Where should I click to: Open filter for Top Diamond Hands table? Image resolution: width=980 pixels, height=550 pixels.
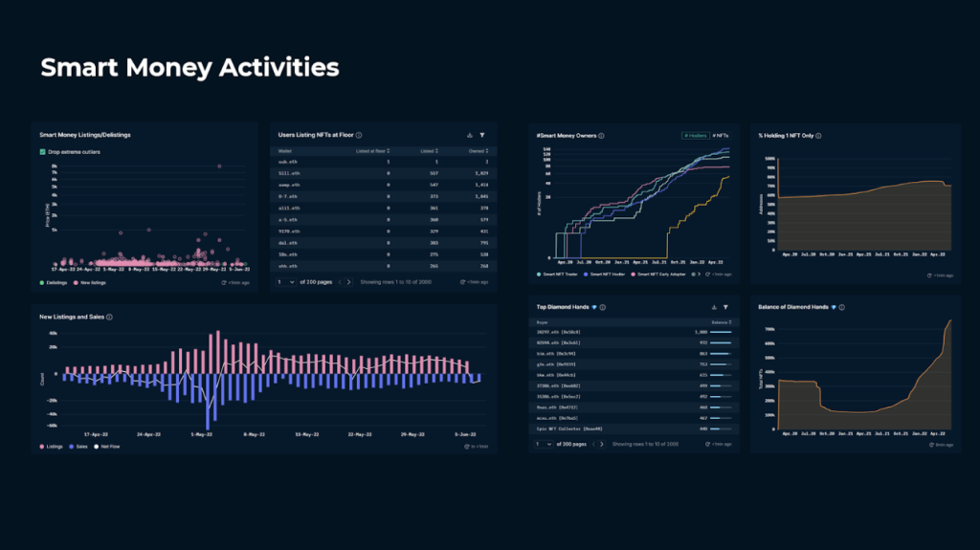(725, 307)
